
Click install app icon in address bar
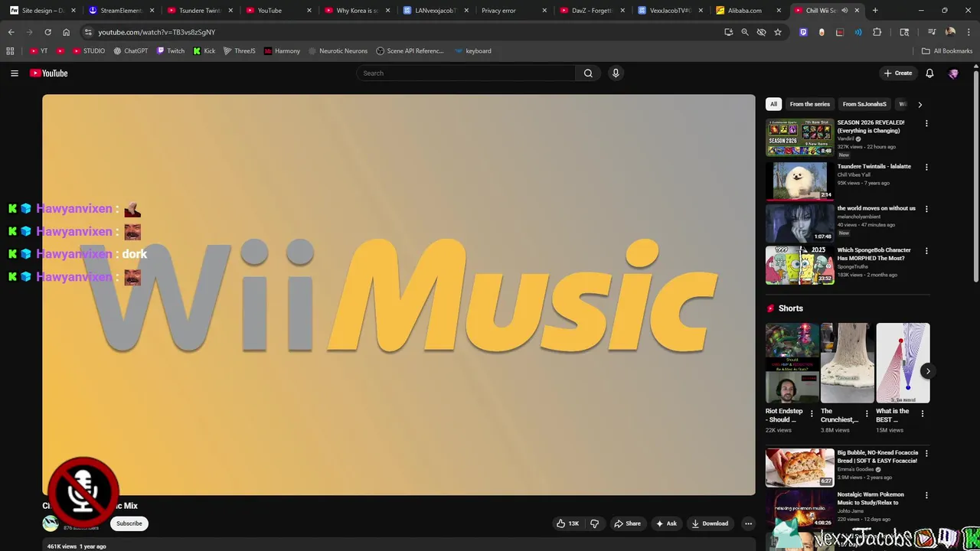728,32
